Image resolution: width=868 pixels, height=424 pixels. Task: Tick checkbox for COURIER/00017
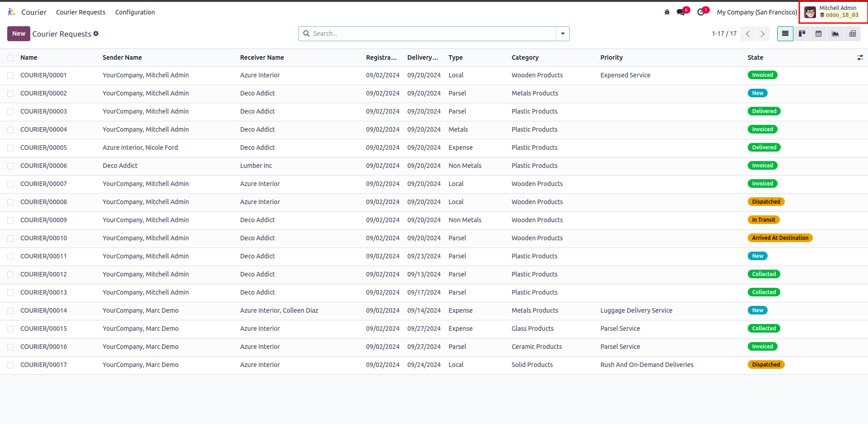(x=10, y=365)
